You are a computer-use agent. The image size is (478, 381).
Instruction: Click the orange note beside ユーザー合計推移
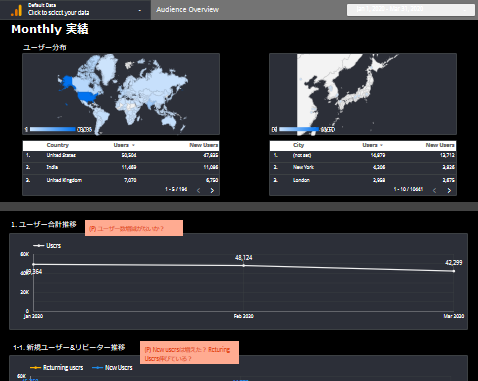point(134,228)
